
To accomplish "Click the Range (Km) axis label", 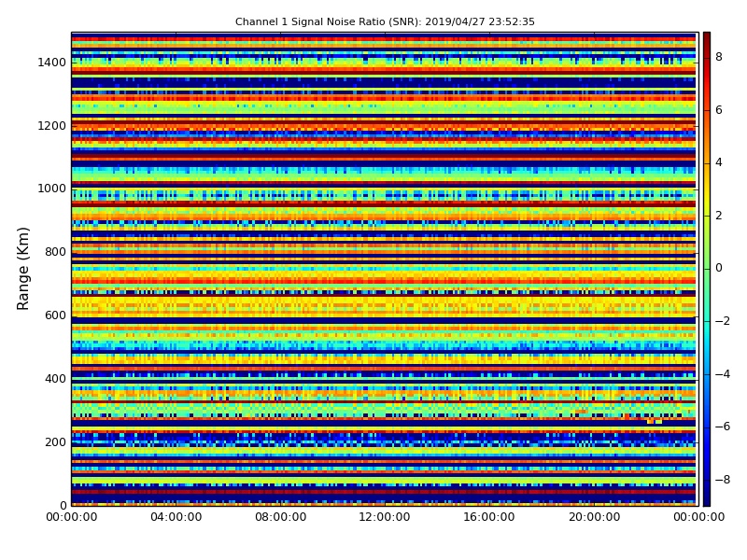I will (22, 269).
